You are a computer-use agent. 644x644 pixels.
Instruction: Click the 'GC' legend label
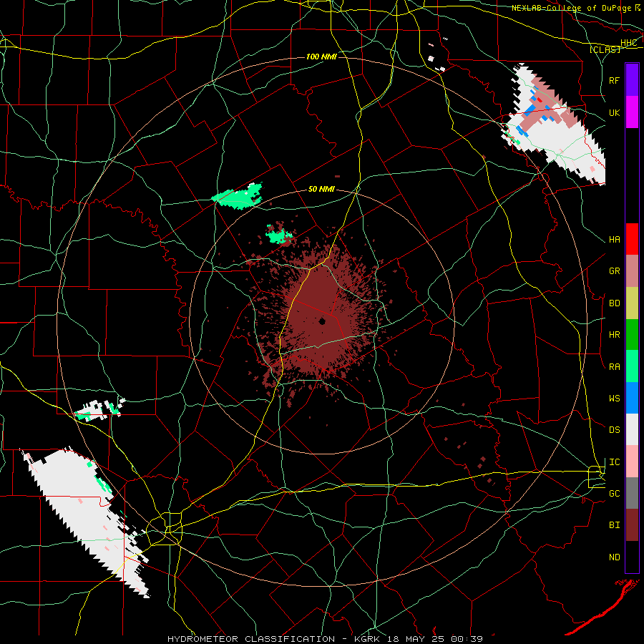pos(614,494)
